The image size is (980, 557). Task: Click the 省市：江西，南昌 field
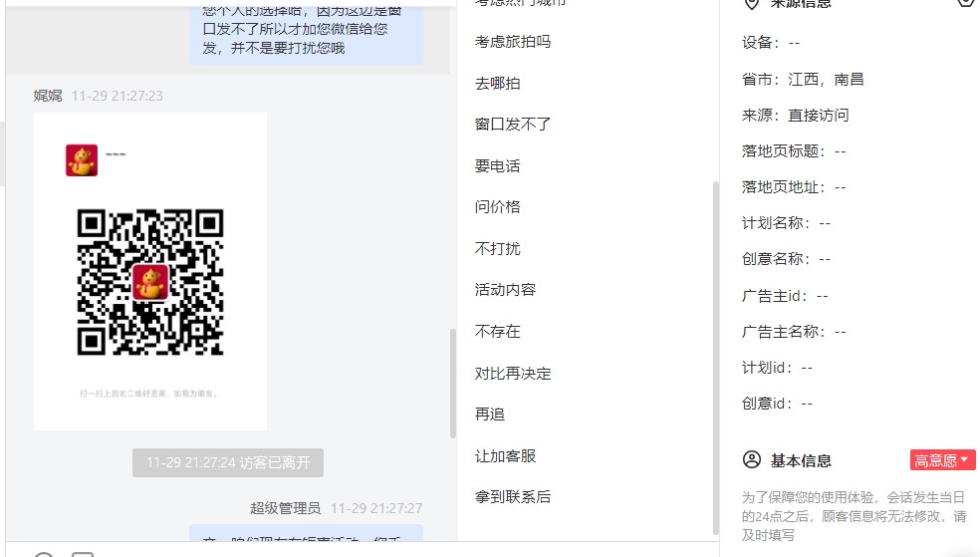pos(803,80)
